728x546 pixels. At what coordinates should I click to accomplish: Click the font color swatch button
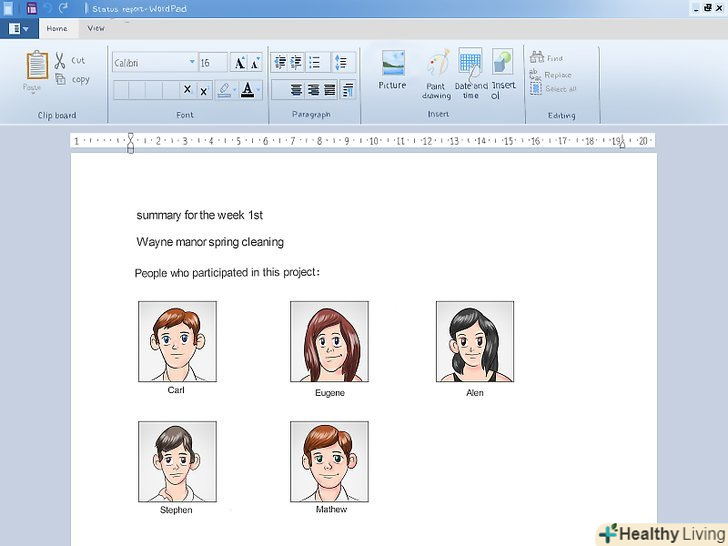point(247,90)
